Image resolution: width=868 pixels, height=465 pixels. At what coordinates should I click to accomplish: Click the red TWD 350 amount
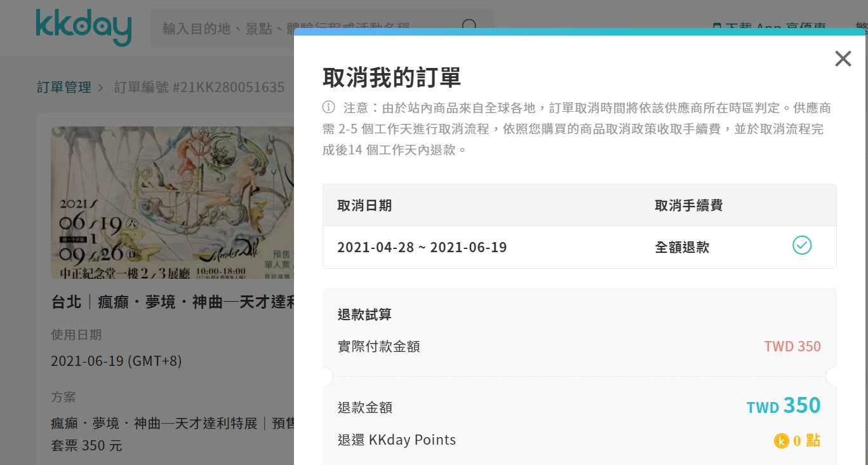pos(792,346)
